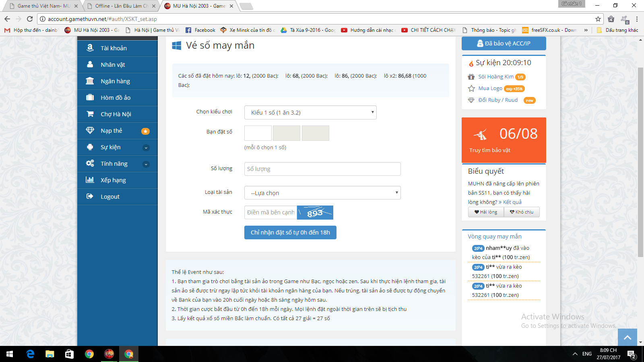This screenshot has width=644, height=362.
Task: Open the Chọn kiểu chơi dropdown
Action: click(310, 113)
